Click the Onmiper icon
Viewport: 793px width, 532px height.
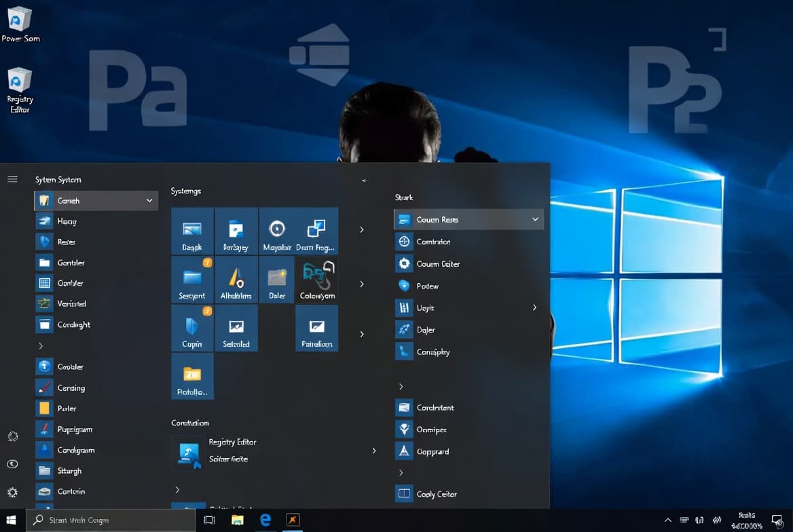click(404, 430)
